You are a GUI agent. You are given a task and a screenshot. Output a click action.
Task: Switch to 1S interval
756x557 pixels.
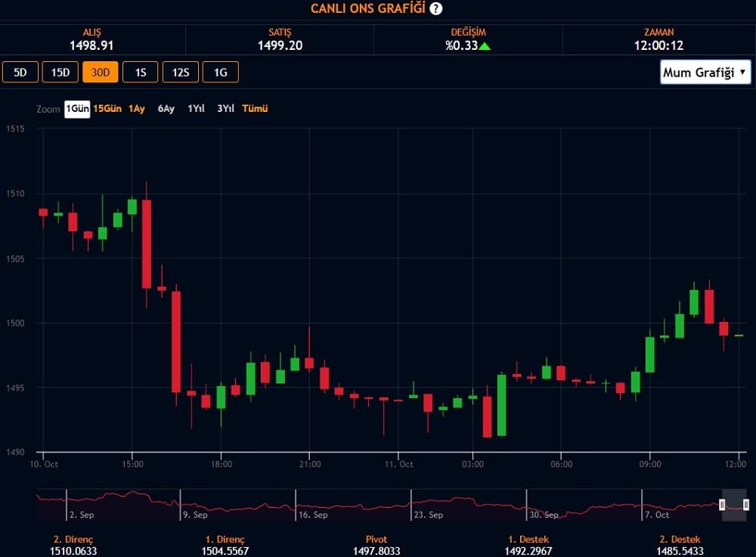coord(141,73)
